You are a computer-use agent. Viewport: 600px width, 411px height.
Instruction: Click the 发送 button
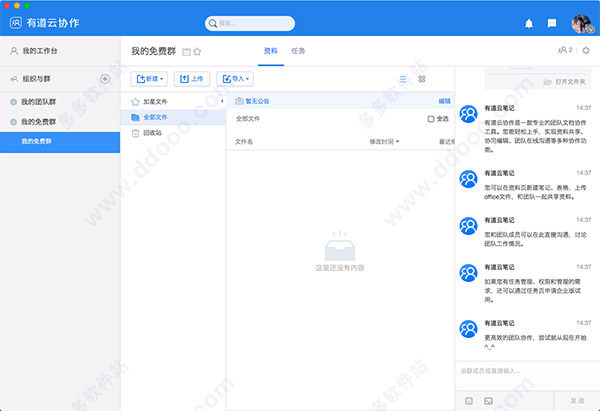(577, 401)
